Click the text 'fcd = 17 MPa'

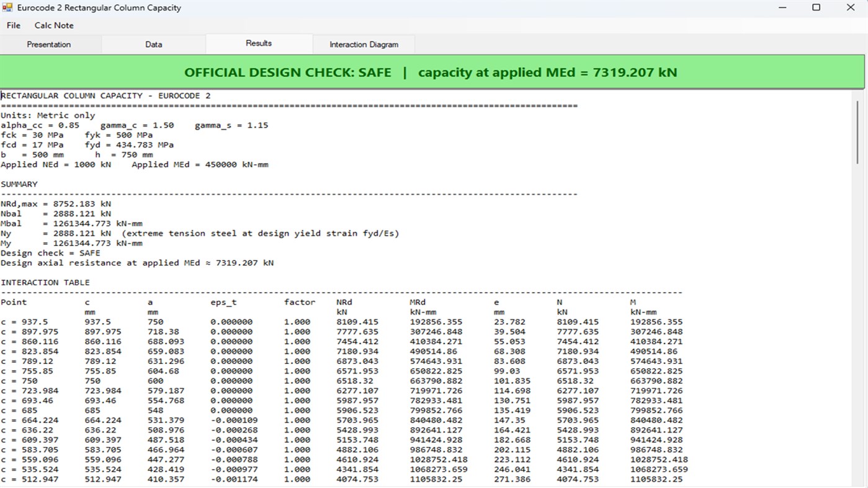pyautogui.click(x=32, y=145)
